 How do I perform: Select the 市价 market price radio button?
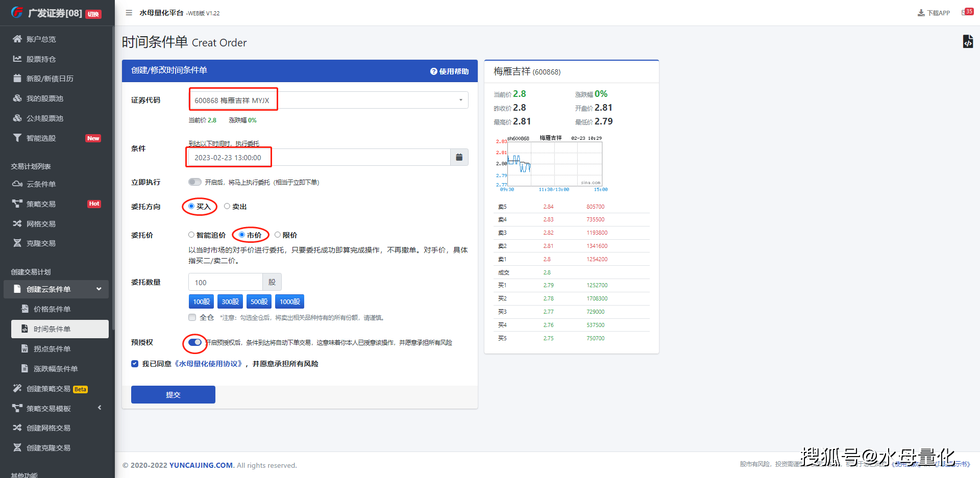pos(242,235)
